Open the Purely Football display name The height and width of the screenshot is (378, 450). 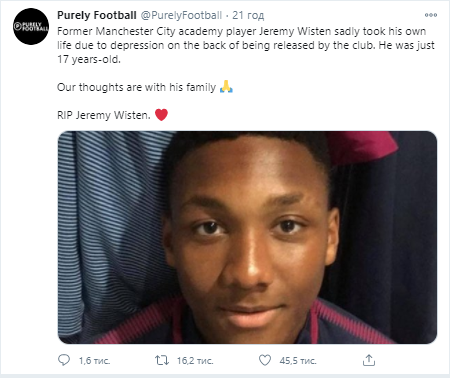click(x=97, y=15)
